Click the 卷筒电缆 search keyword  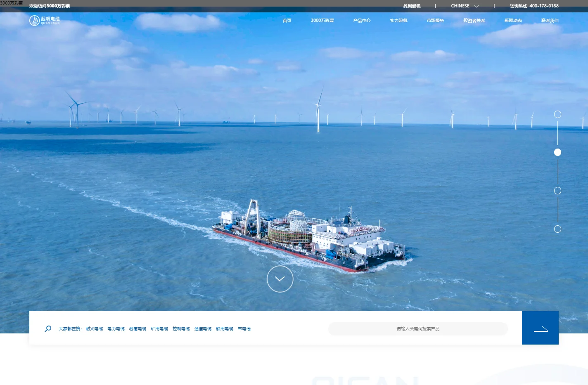click(x=138, y=329)
